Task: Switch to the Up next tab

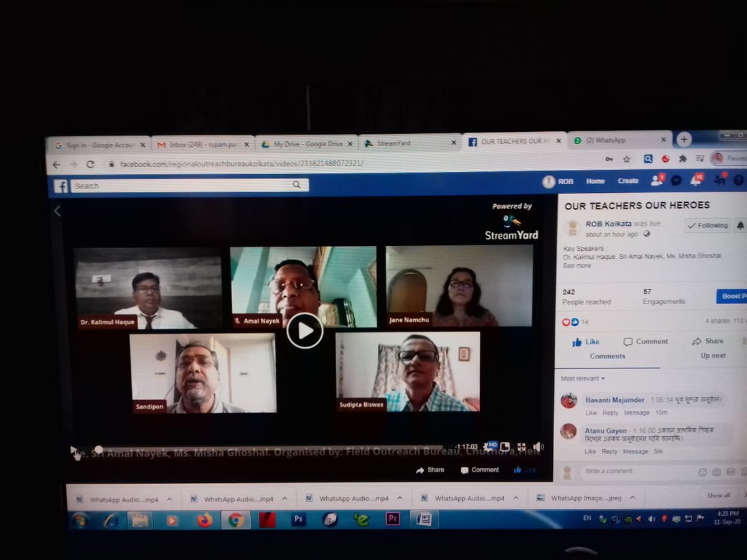Action: 713,356
